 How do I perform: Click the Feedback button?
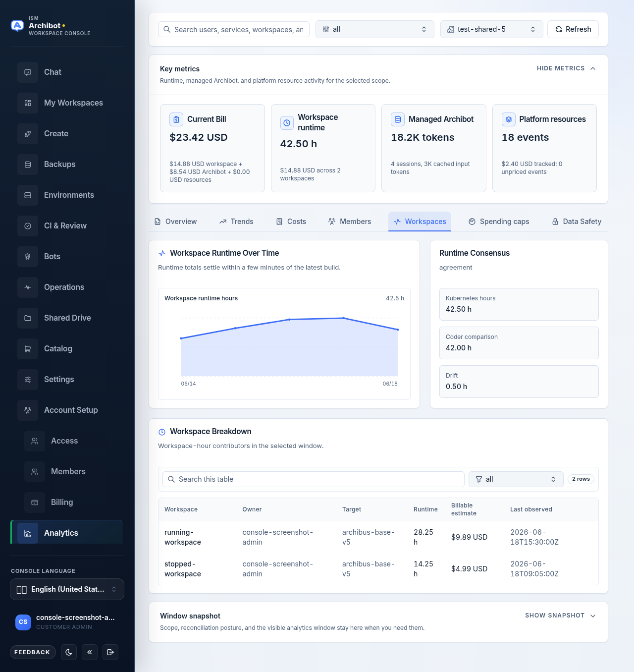pos(33,652)
